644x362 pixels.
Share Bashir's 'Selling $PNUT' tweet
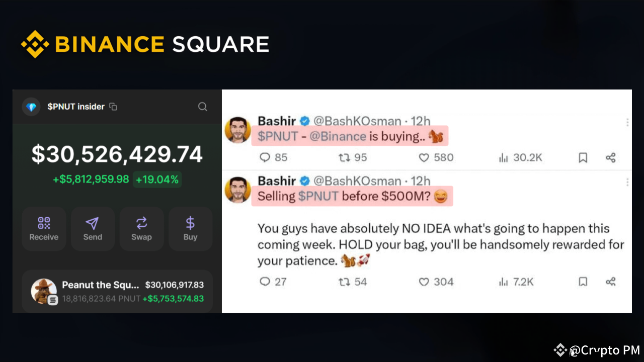click(610, 282)
